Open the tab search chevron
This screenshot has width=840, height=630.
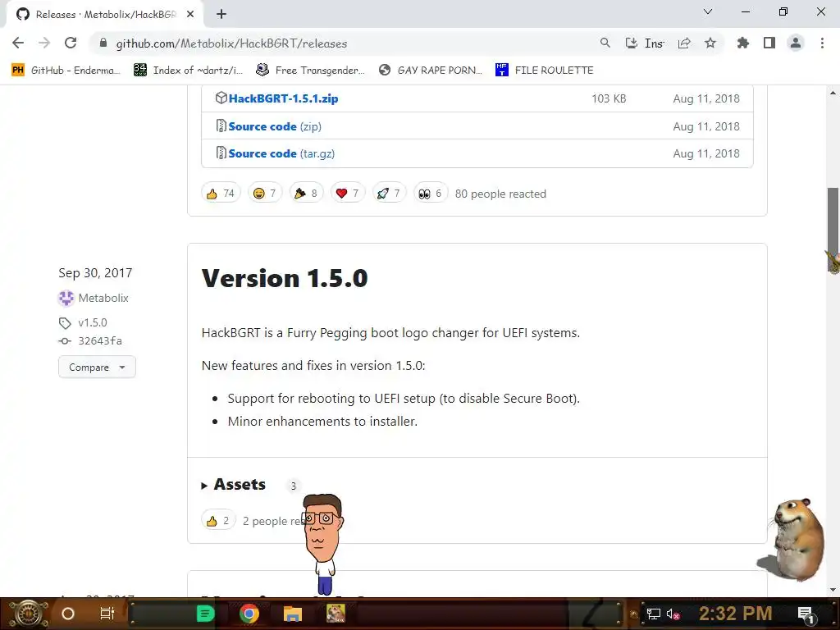(x=708, y=11)
